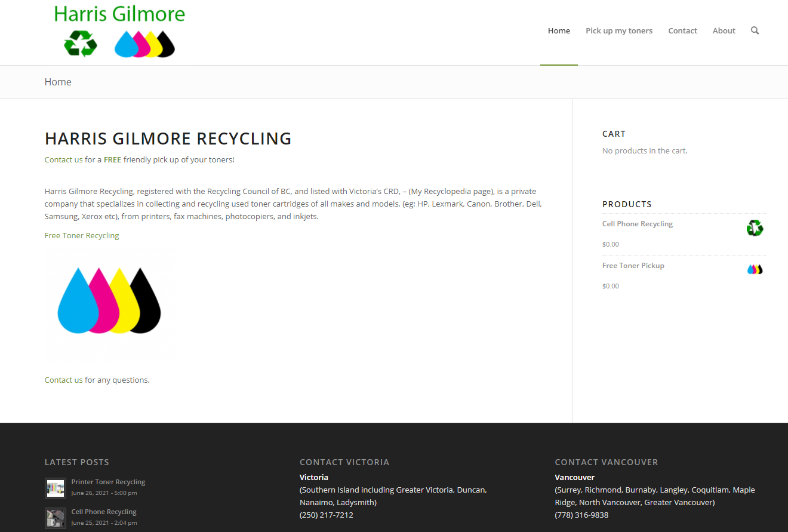The height and width of the screenshot is (532, 788).
Task: Open Cell Phone Recycling latest post title
Action: (x=104, y=512)
